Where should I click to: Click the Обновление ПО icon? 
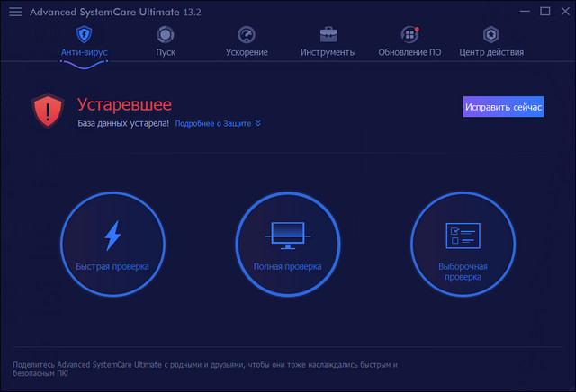[x=410, y=34]
